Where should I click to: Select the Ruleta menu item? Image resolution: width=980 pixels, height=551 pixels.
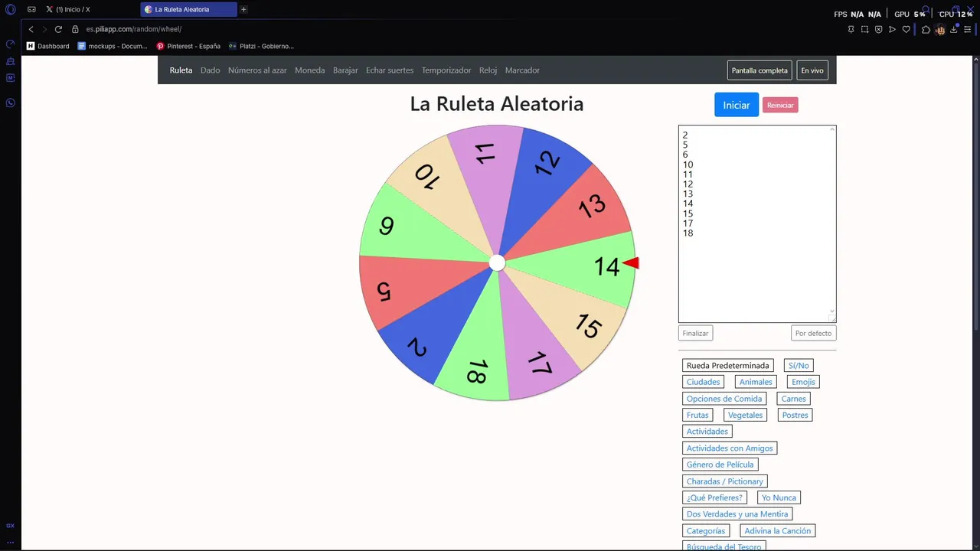click(x=181, y=70)
